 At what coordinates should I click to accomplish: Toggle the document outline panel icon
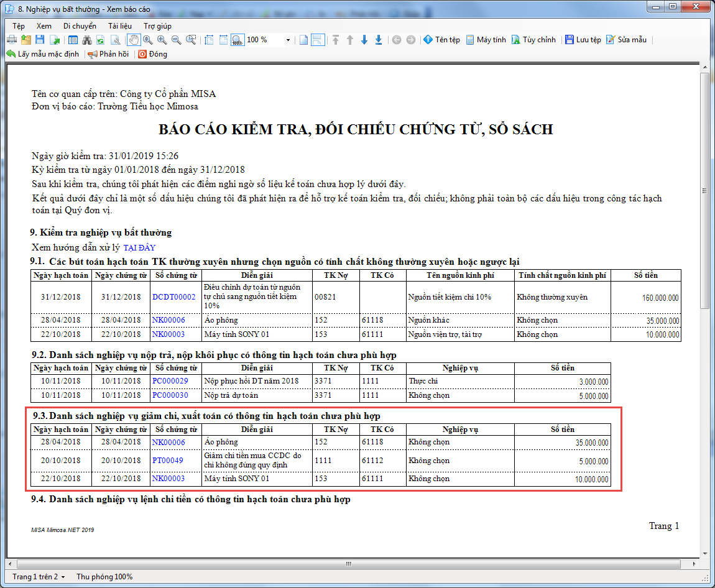point(73,40)
